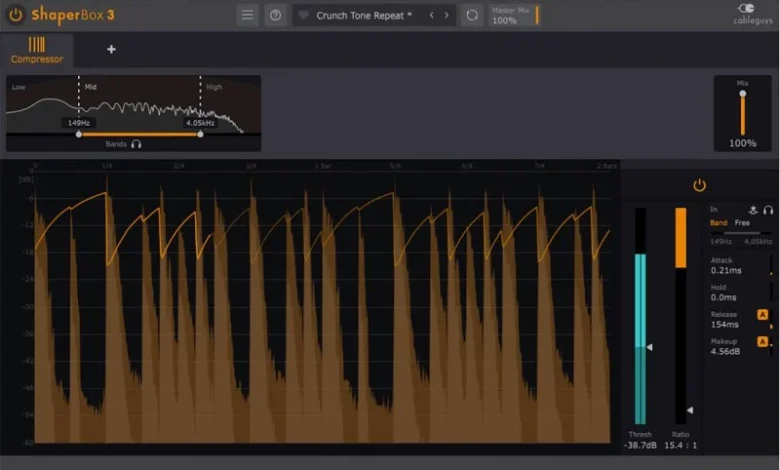
Task: Toggle the auto Release A button
Action: [x=763, y=315]
